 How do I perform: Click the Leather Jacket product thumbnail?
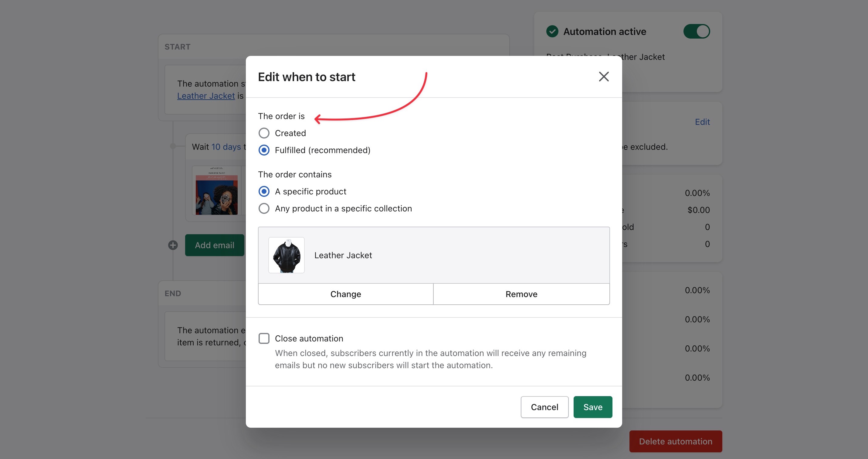click(287, 255)
